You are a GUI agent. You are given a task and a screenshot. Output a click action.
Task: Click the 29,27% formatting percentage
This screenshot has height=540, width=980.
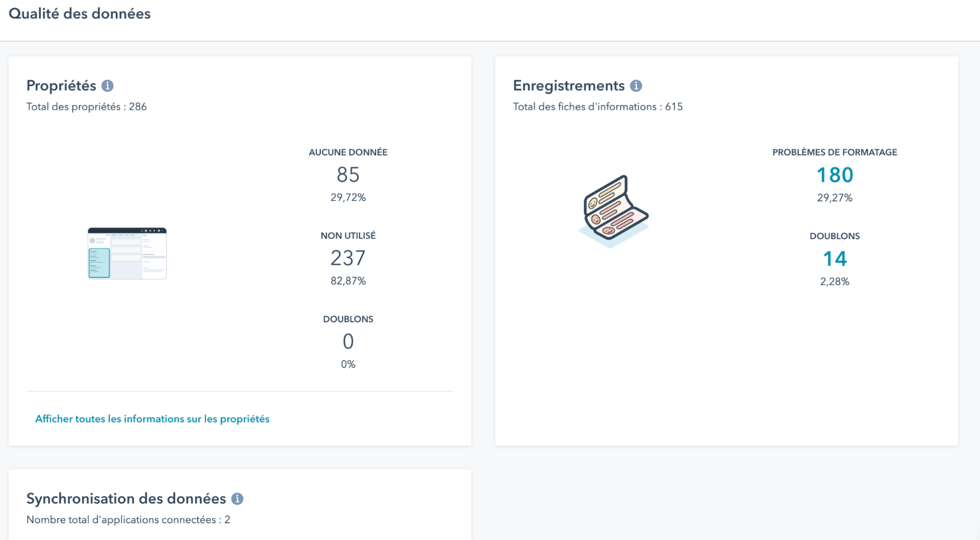coord(834,198)
